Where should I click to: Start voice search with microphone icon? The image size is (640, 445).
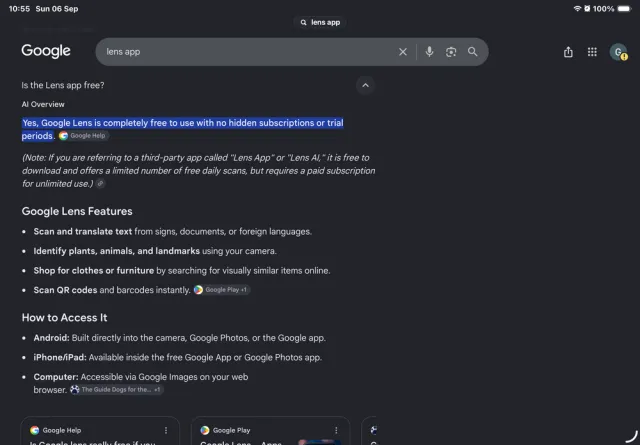coord(429,52)
